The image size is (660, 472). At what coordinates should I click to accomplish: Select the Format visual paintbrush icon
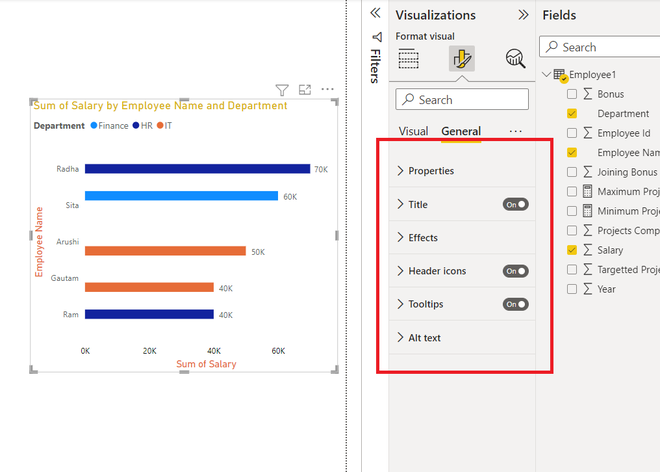[462, 59]
